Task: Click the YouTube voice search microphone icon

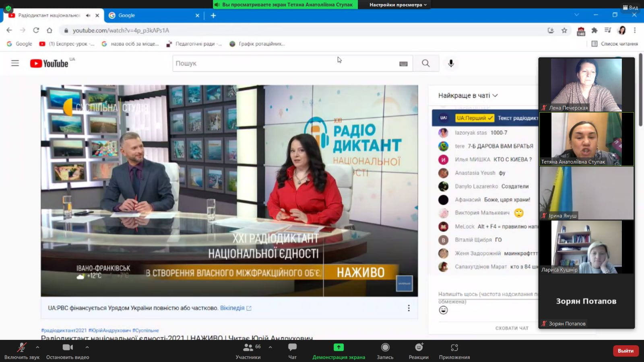Action: (451, 64)
